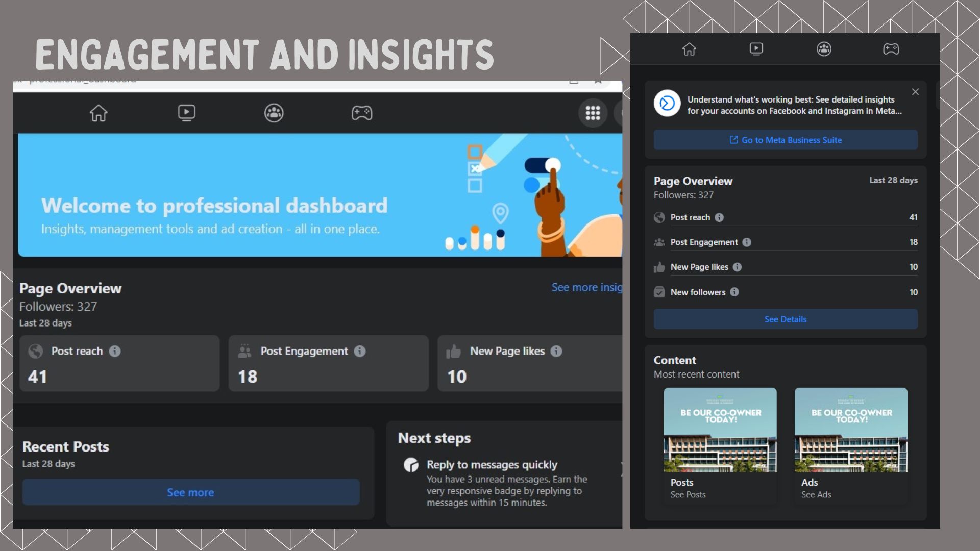Image resolution: width=980 pixels, height=551 pixels.
Task: Click Home icon in left dashboard navbar
Action: [99, 113]
